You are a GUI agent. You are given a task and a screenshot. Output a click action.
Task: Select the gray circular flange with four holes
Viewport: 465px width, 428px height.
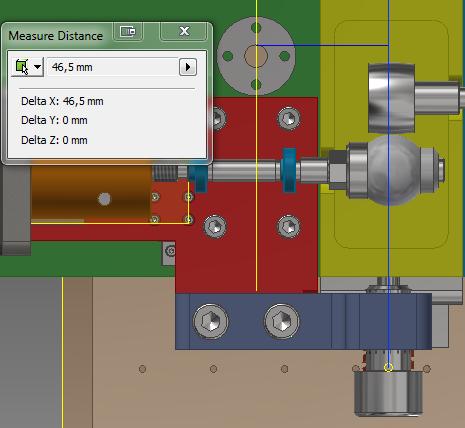[x=256, y=56]
